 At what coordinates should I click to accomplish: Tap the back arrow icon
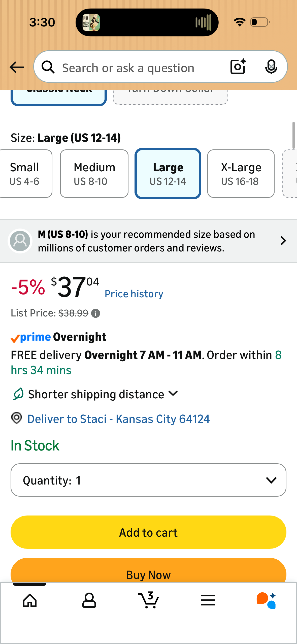(x=17, y=67)
